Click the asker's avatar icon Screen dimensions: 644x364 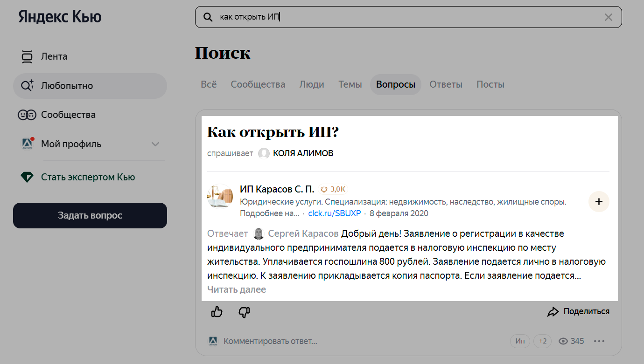click(x=264, y=153)
